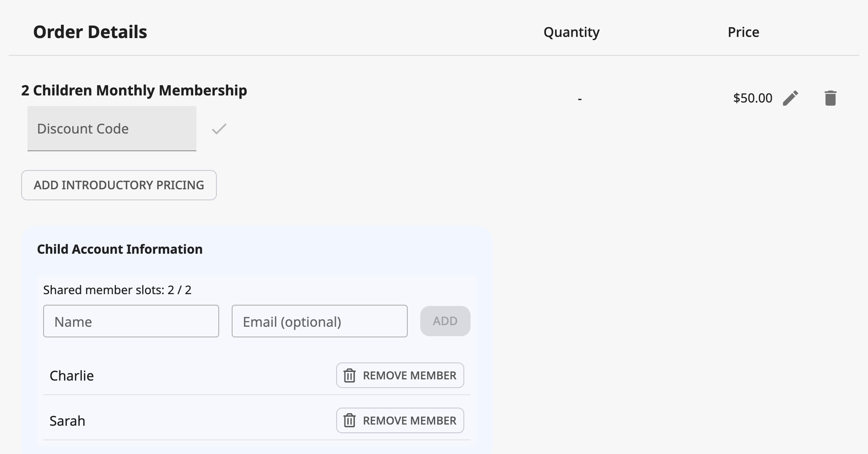Remove member Sarah
The height and width of the screenshot is (454, 868).
[399, 420]
